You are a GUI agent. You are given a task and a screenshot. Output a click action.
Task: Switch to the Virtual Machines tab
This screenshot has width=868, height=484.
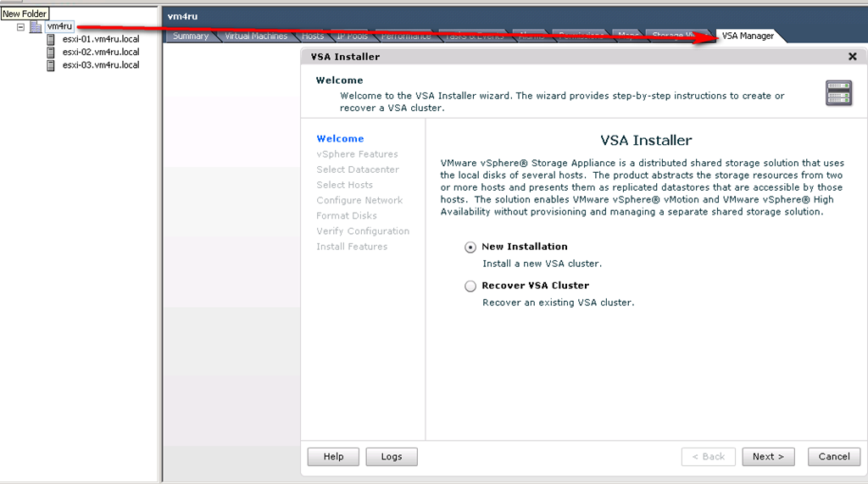coord(256,36)
